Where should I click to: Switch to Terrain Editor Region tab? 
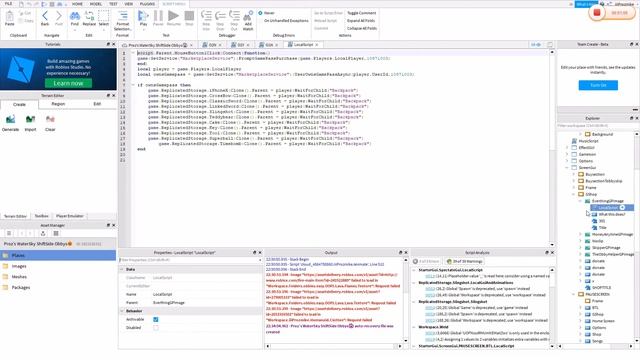click(x=58, y=104)
